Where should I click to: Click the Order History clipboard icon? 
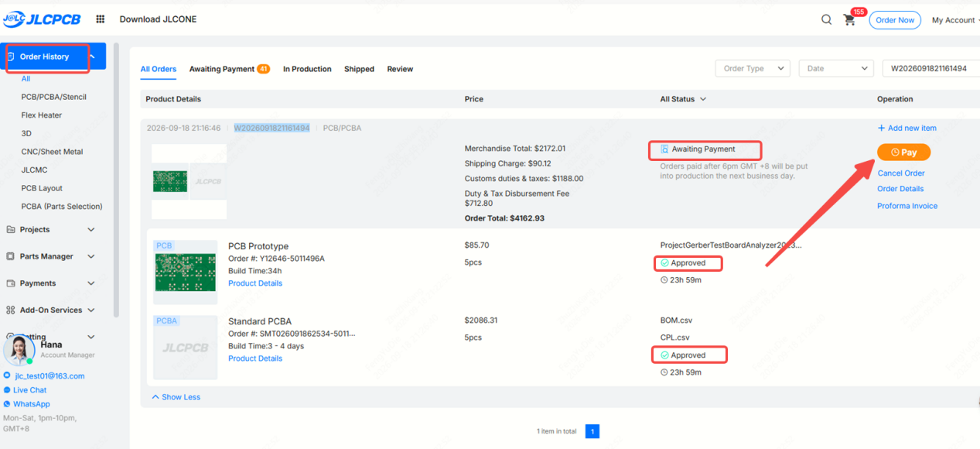click(x=12, y=57)
